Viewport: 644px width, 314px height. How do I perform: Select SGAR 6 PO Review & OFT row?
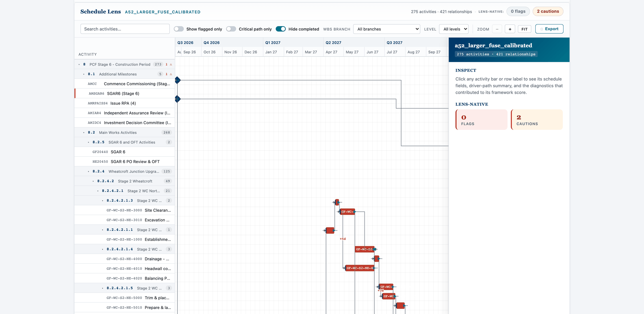coord(124,162)
